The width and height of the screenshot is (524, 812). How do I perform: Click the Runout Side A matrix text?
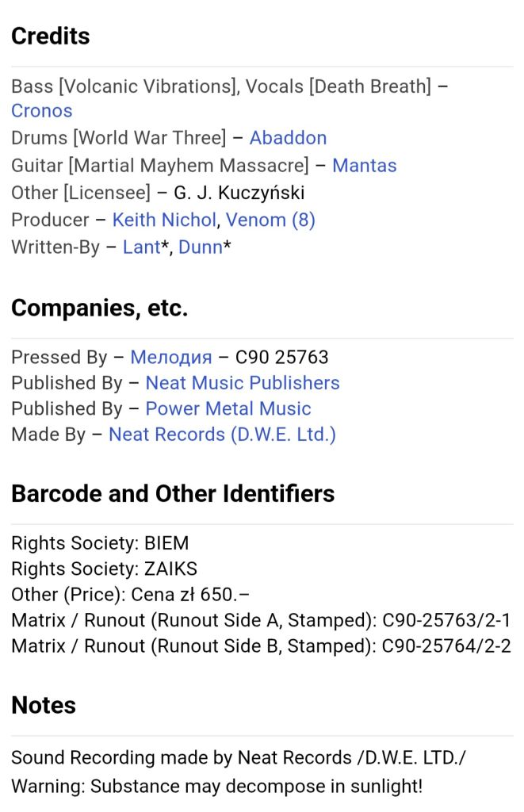click(x=261, y=620)
